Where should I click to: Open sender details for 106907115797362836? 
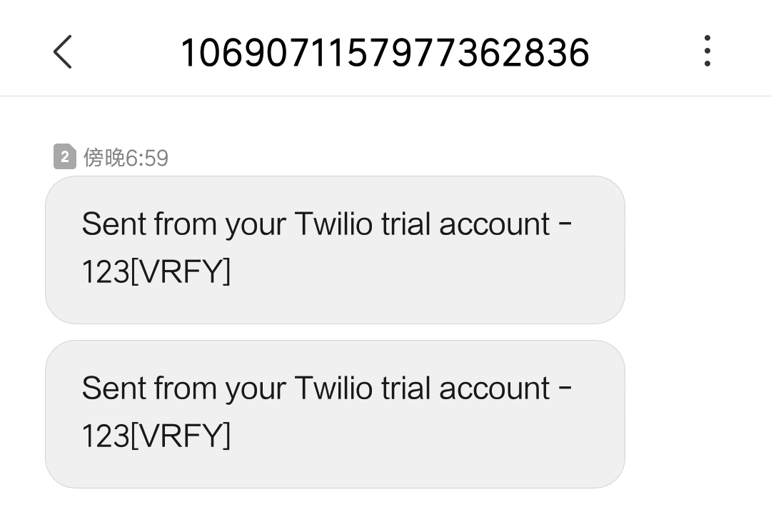[385, 53]
